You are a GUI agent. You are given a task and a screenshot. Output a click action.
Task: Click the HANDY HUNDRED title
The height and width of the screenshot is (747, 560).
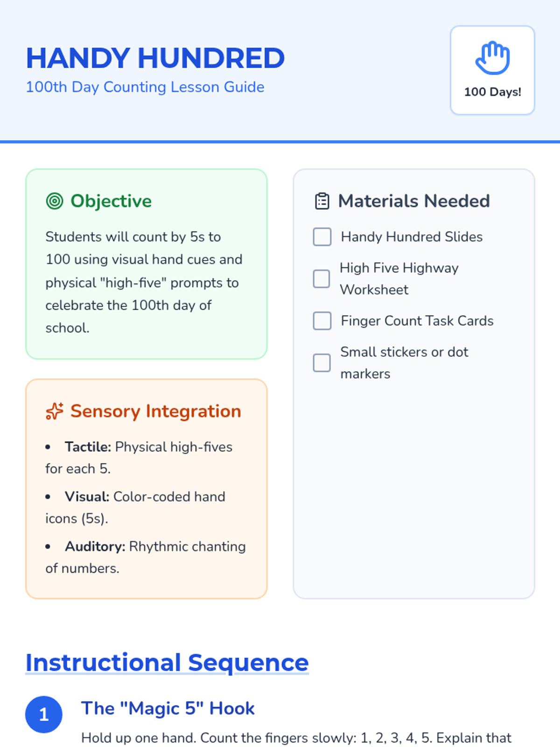155,58
